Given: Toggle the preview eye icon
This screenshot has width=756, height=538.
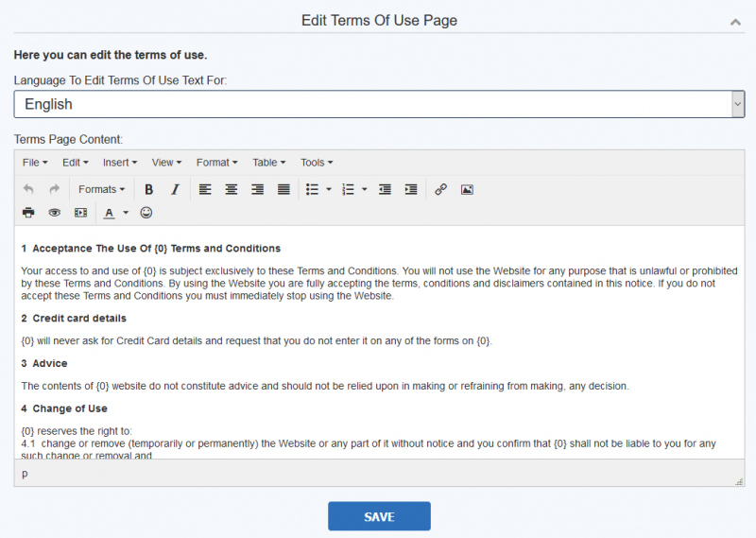Looking at the screenshot, I should (x=55, y=213).
